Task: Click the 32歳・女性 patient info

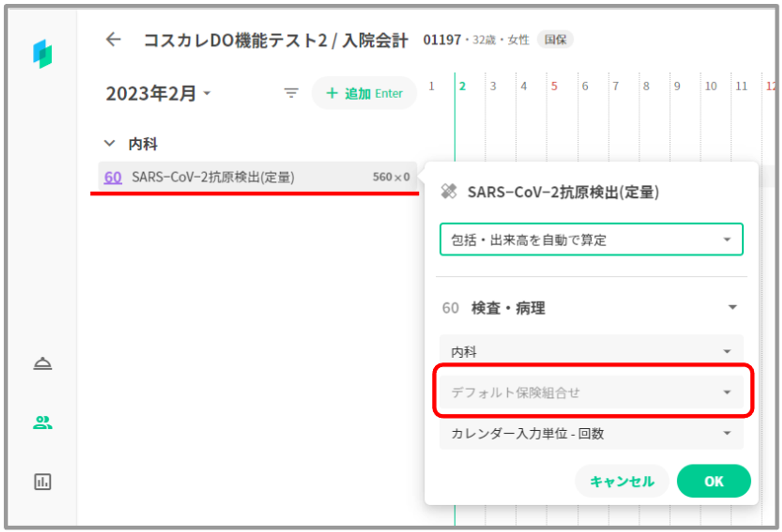Action: pyautogui.click(x=501, y=40)
